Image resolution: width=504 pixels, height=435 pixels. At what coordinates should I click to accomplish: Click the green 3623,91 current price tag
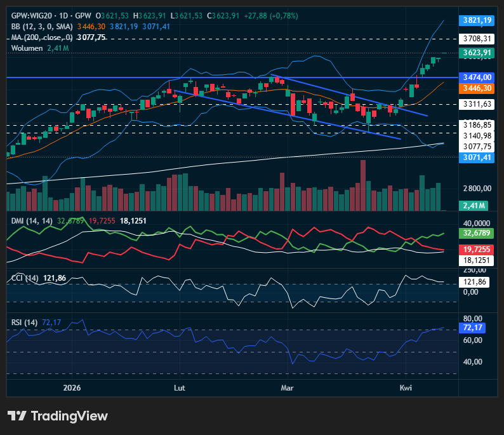(477, 53)
